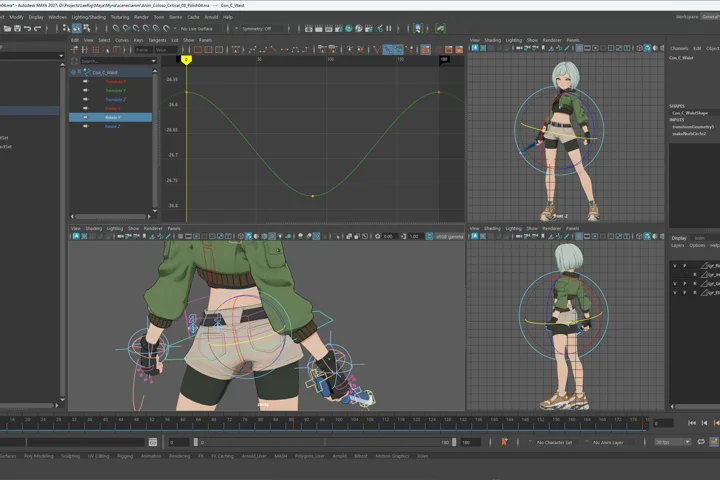The width and height of the screenshot is (720, 480).
Task: Select the Linear tangents icon in Graph Editor
Action: click(274, 50)
